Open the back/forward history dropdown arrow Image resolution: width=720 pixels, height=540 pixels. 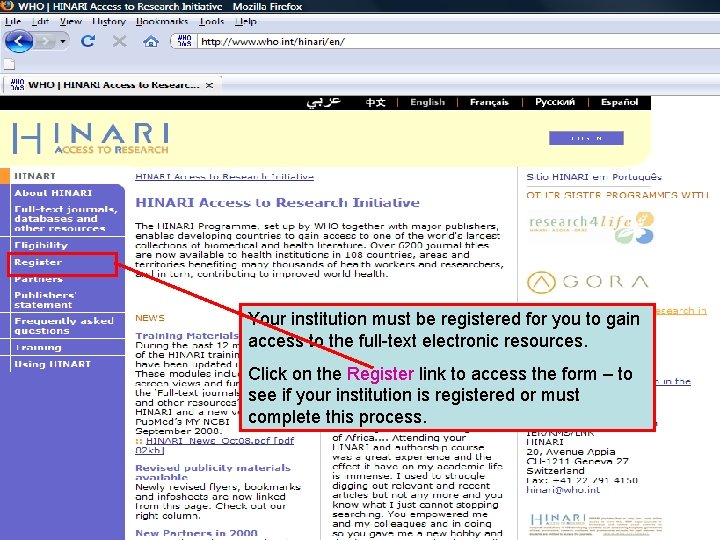(63, 42)
